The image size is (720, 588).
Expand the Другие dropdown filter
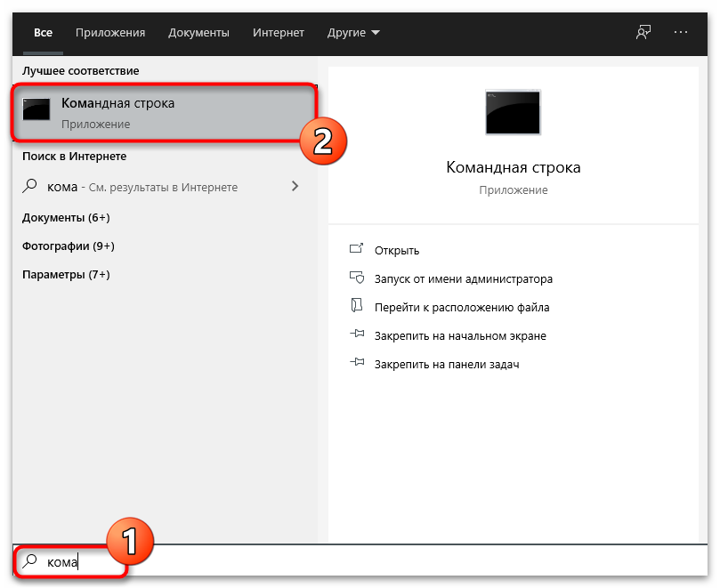[x=352, y=33]
